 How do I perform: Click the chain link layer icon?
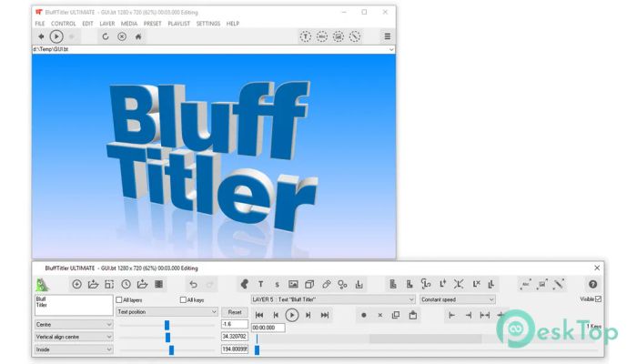pyautogui.click(x=326, y=284)
